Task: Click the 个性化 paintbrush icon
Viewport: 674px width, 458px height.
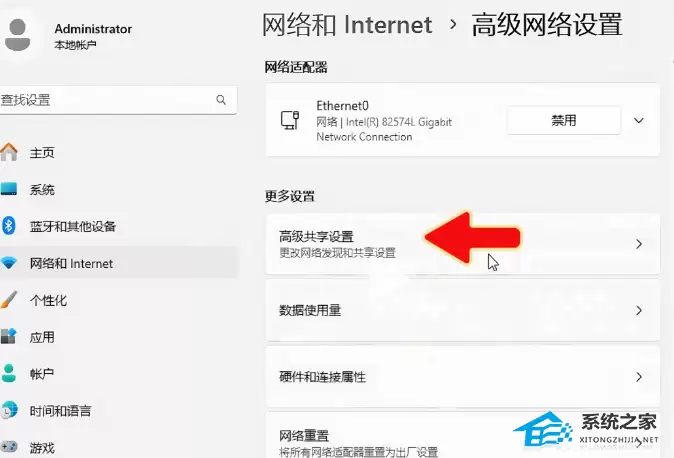Action: tap(9, 300)
